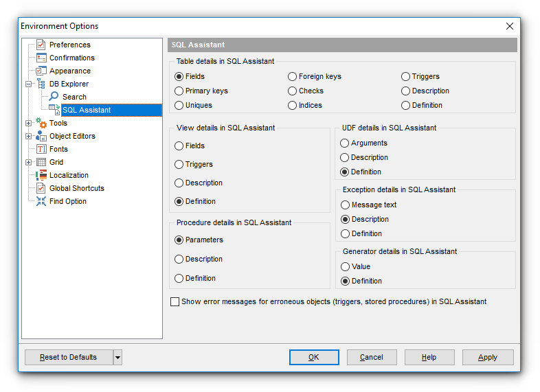Enable show error messages checkbox
This screenshot has width=540, height=392.
175,301
